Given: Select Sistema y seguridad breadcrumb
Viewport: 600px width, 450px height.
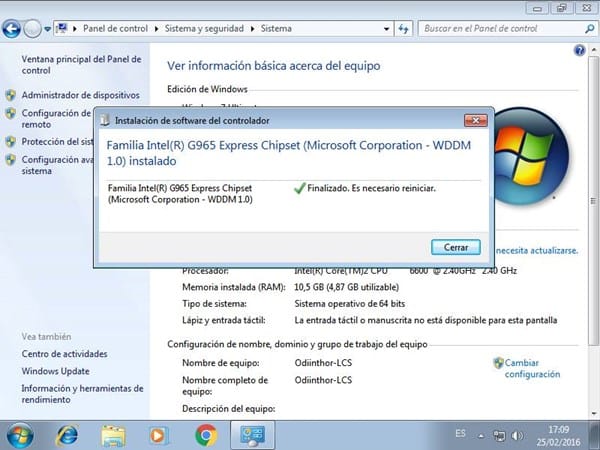Looking at the screenshot, I should click(x=204, y=29).
